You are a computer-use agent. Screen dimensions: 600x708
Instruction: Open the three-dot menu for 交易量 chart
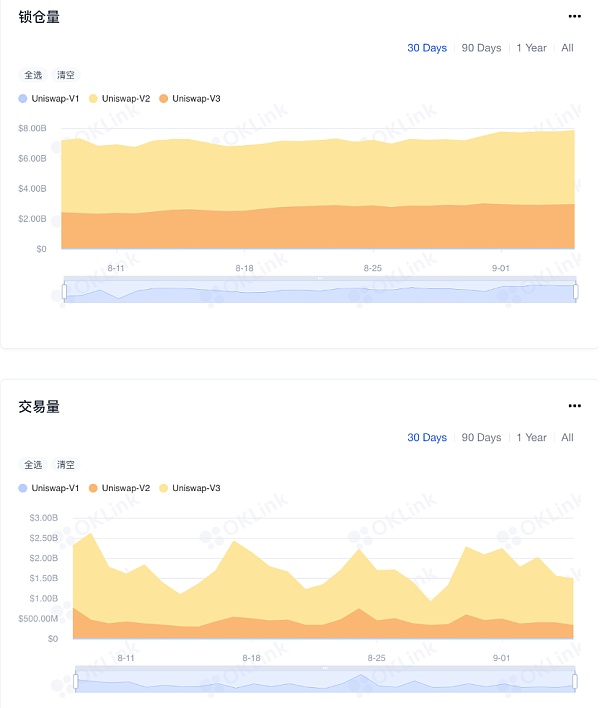(574, 406)
